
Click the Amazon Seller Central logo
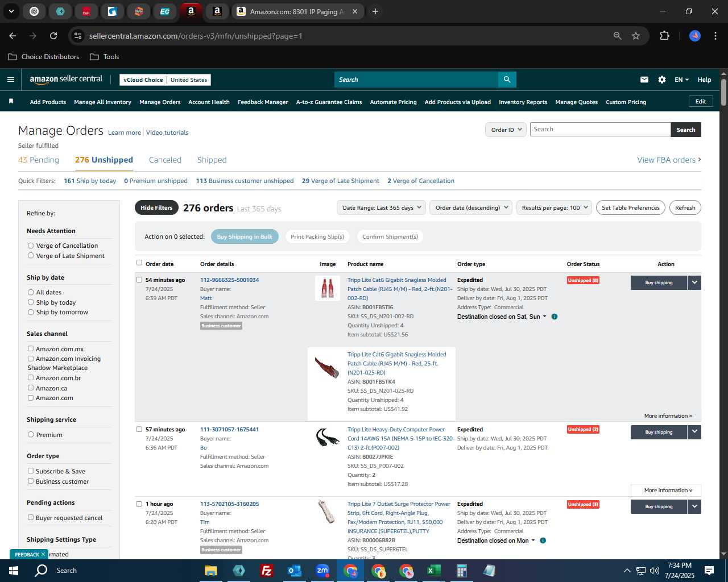(66, 80)
